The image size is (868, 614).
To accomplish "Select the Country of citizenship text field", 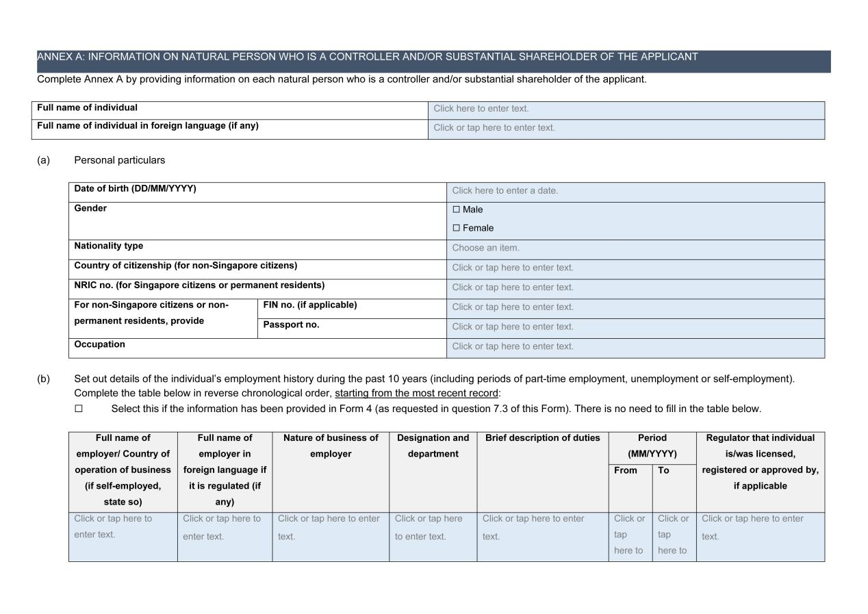I will [x=635, y=268].
